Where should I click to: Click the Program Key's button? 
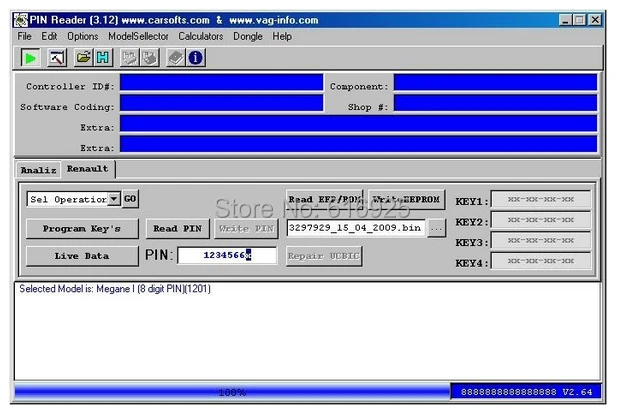82,229
